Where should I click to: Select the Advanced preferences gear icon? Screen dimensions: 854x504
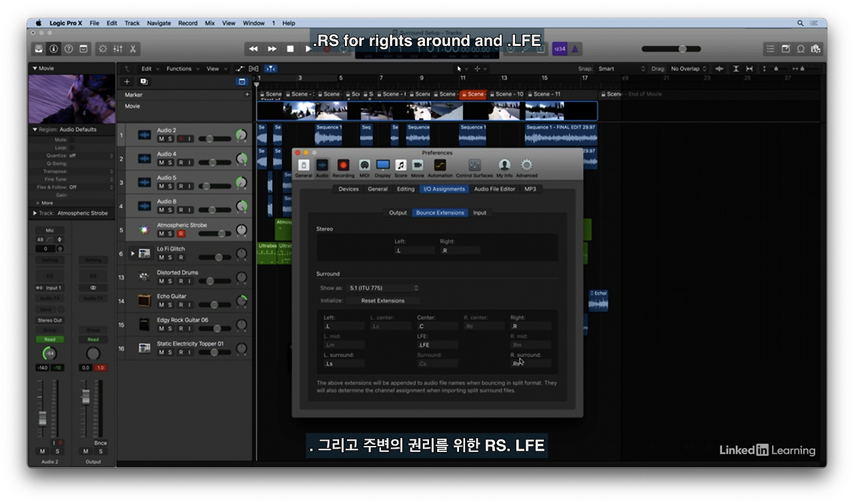coord(526,167)
